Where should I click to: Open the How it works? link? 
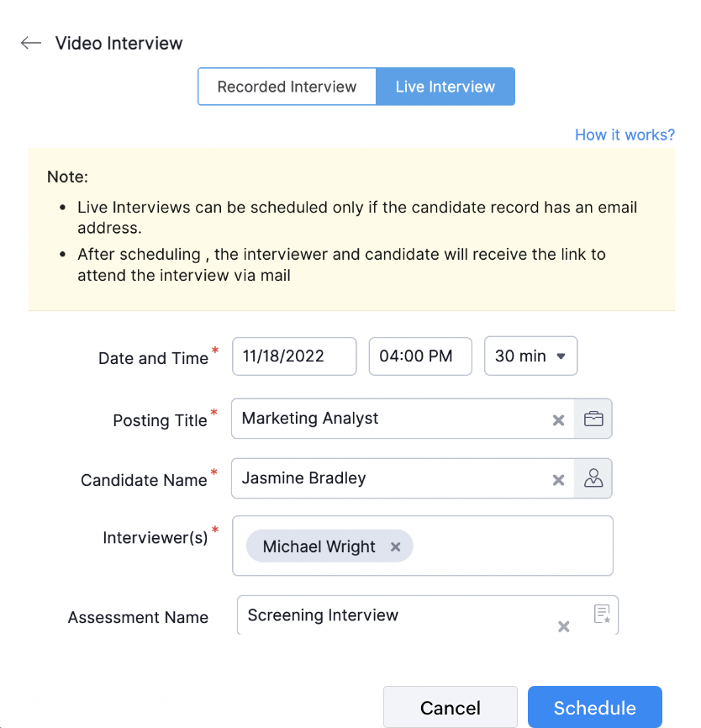point(625,135)
